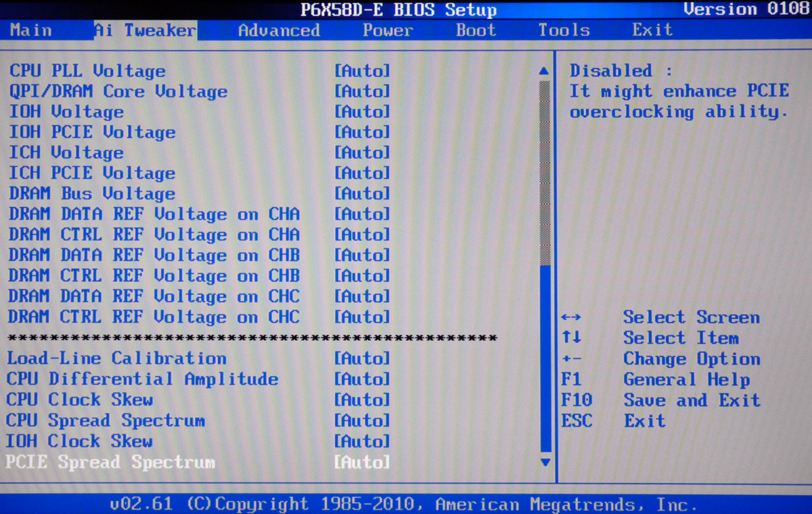The width and height of the screenshot is (812, 514).
Task: Change the CPU PLL Voltage [Auto] value
Action: [363, 71]
